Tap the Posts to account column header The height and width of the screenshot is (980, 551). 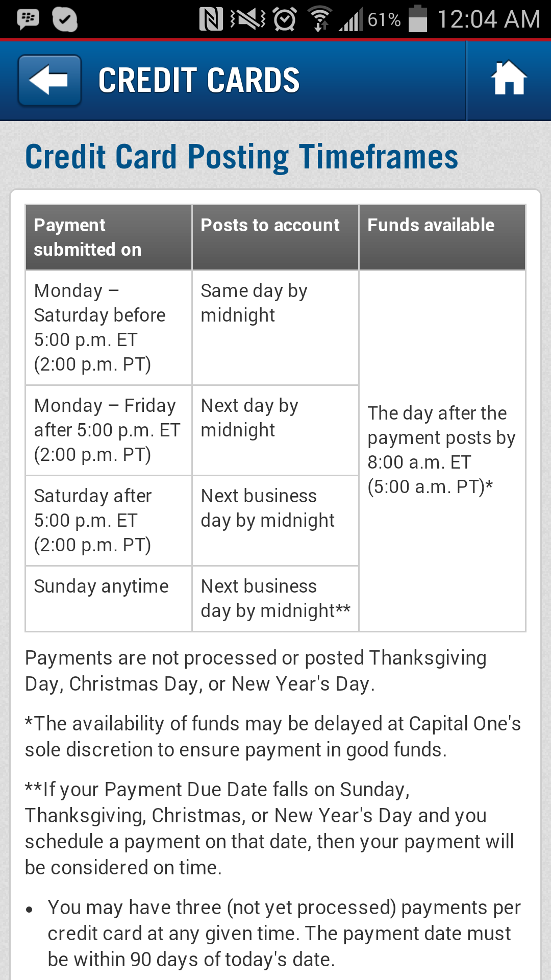click(275, 237)
